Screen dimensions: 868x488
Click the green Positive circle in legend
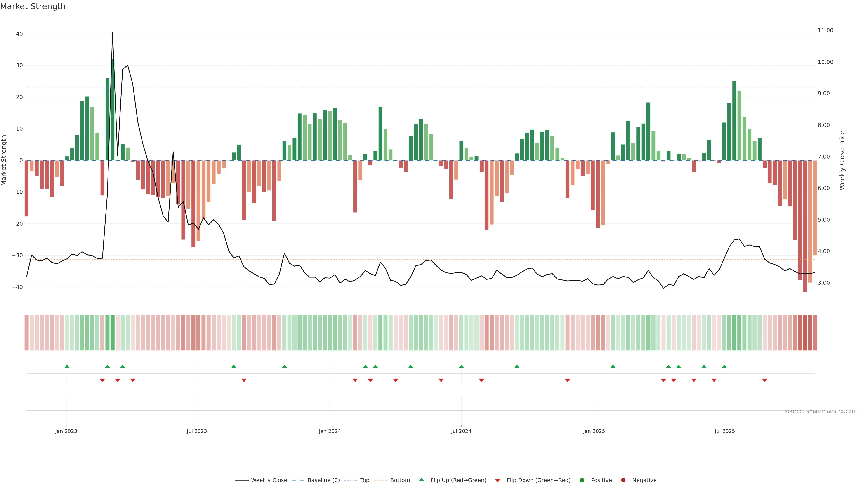pyautogui.click(x=582, y=480)
